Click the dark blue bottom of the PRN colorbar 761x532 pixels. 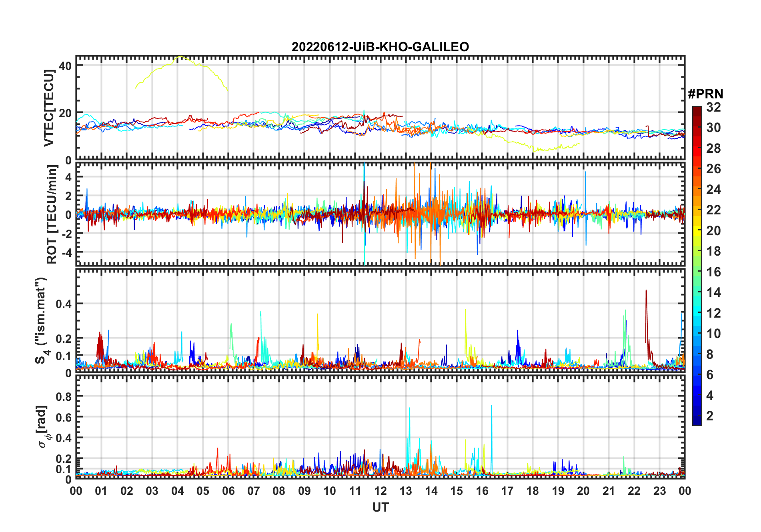coord(697,420)
